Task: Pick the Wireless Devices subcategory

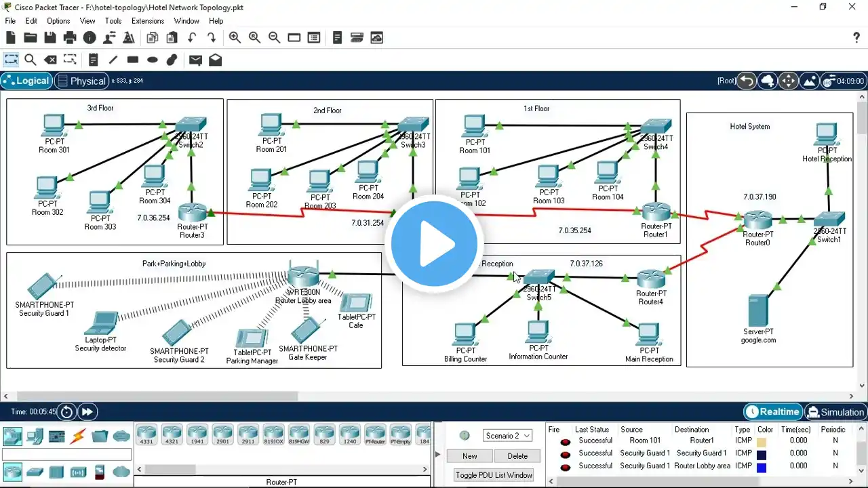Action: pos(78,472)
